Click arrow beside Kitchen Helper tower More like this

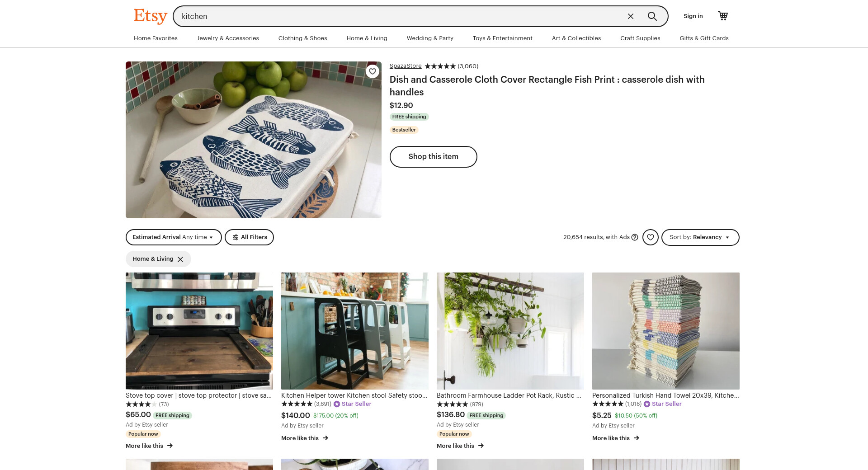pos(325,438)
